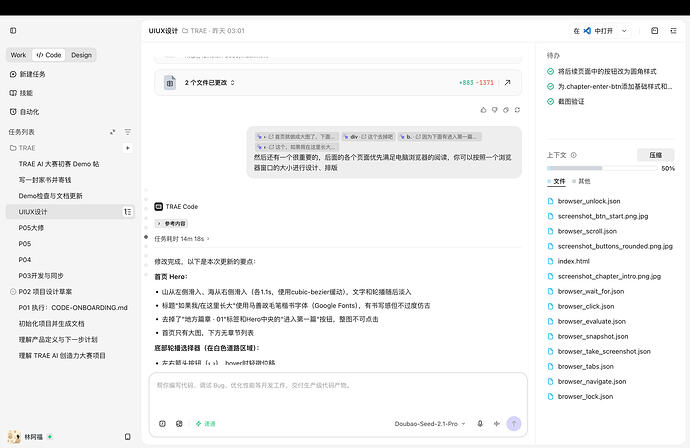
Task: Click the panel list icon at top right
Action: click(673, 30)
